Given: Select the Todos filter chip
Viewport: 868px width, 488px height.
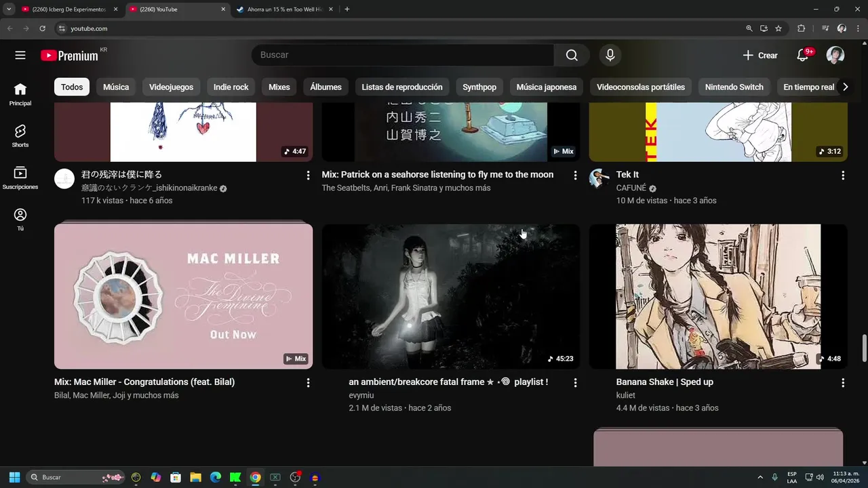Looking at the screenshot, I should point(72,87).
